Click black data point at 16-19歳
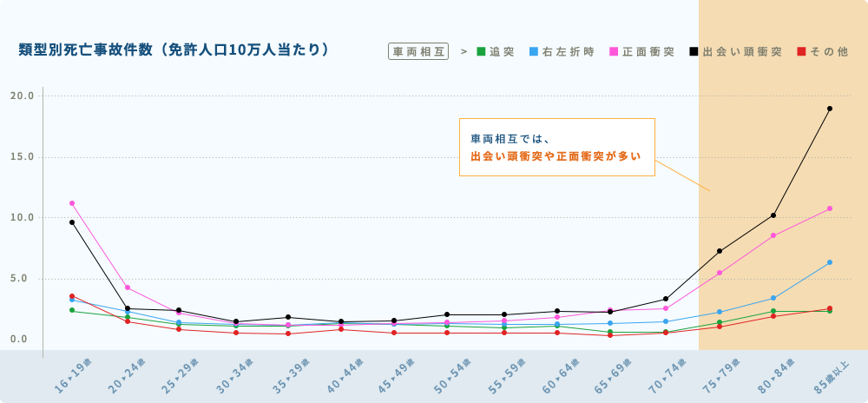The image size is (868, 403). click(x=72, y=222)
